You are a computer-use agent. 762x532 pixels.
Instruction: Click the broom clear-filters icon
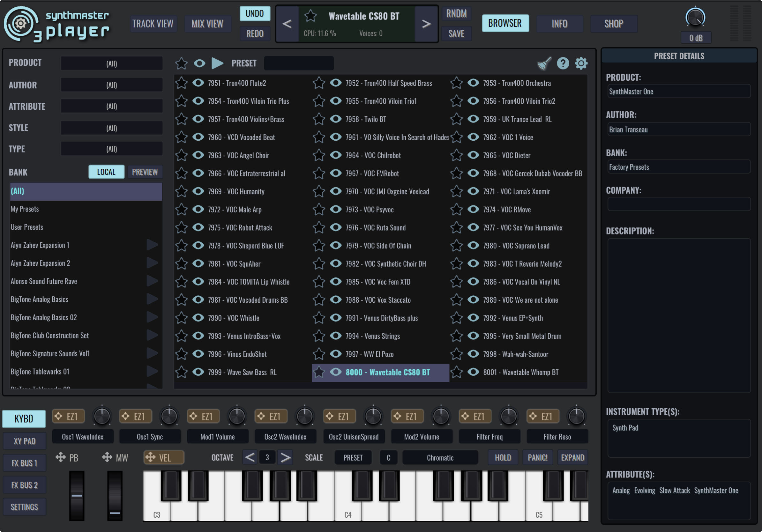point(544,63)
